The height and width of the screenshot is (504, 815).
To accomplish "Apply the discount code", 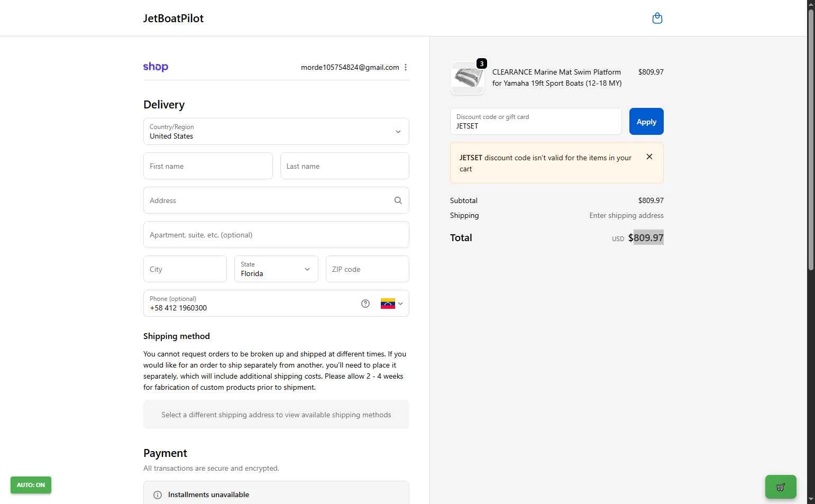I will click(646, 122).
